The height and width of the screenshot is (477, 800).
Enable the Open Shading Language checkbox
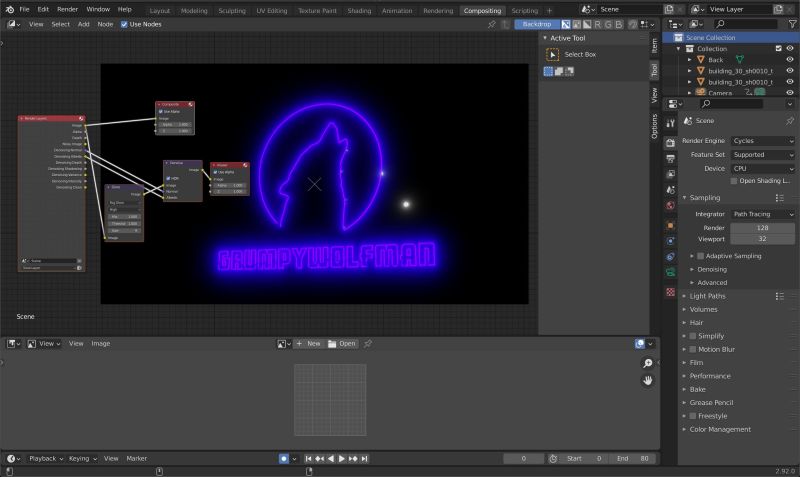click(734, 181)
